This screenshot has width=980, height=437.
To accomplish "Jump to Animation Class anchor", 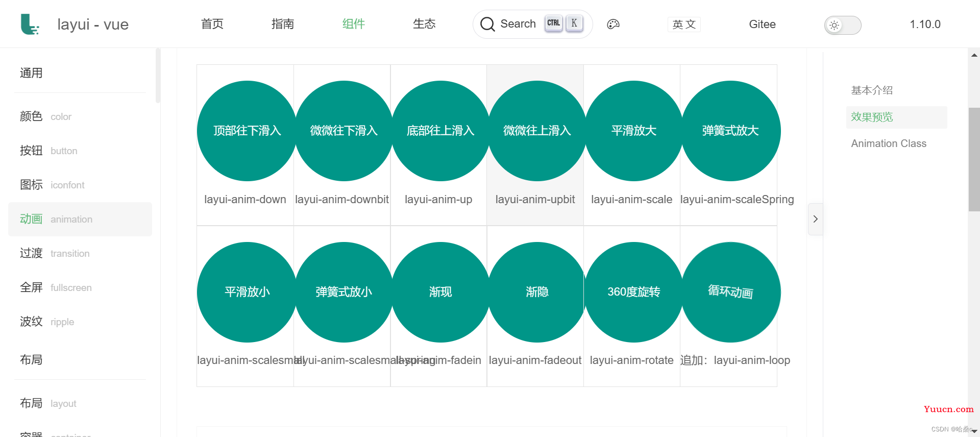I will point(889,143).
